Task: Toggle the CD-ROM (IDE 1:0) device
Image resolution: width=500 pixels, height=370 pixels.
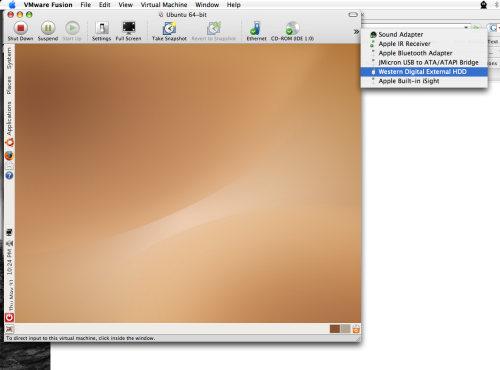Action: coord(292,31)
